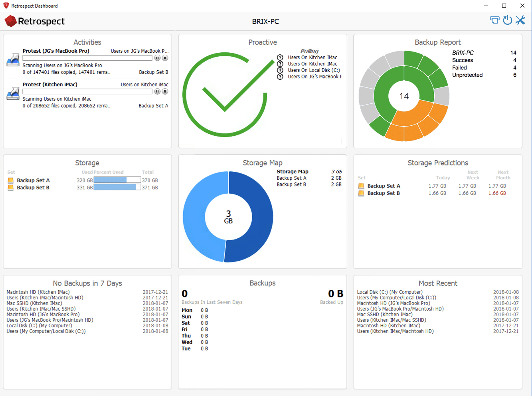This screenshot has width=532, height=396.
Task: Click 'Backups In Last Seven Days' label
Action: pyautogui.click(x=212, y=302)
